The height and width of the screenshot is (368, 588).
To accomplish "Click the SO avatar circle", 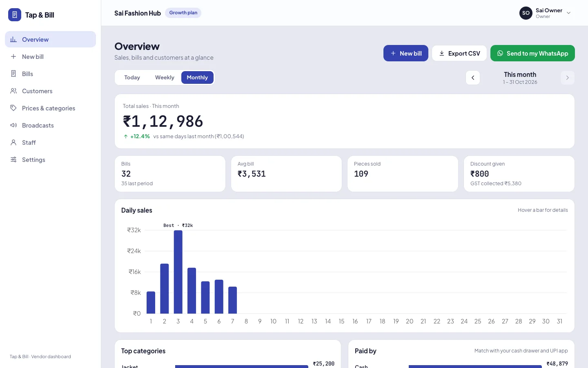I will [526, 13].
